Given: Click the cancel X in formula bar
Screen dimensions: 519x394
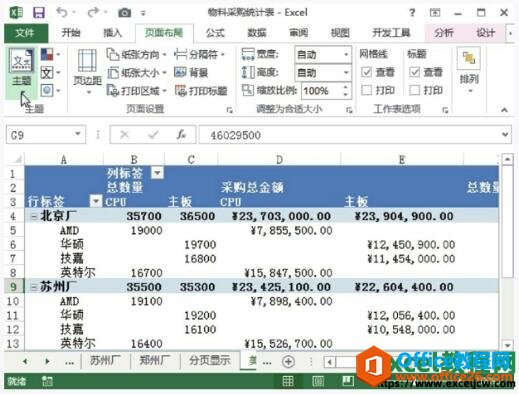Looking at the screenshot, I should point(124,135).
